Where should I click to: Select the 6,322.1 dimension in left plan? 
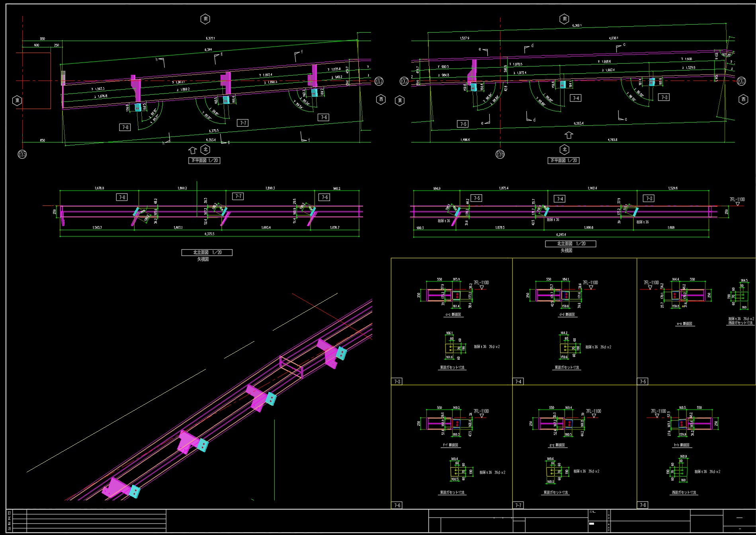tap(210, 38)
